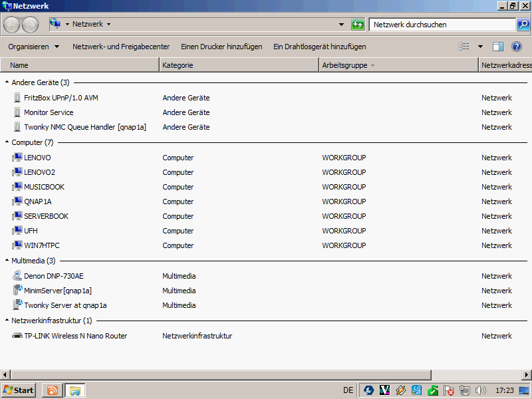Viewport: 532px width, 399px height.
Task: Click the horizontal scrollbar thumb
Action: 221,375
